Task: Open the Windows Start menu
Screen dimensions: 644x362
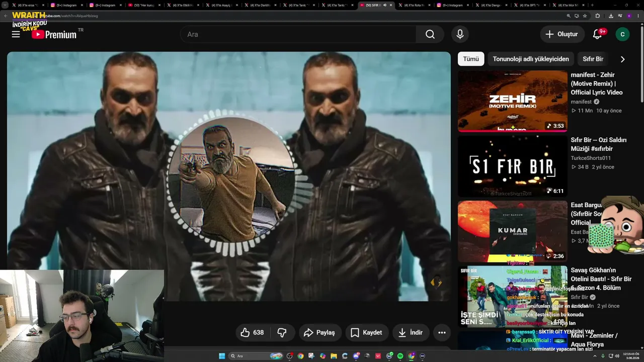Action: click(222, 356)
